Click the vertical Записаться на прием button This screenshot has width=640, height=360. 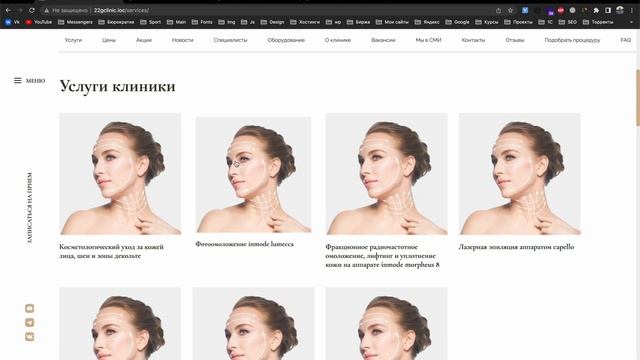coord(29,208)
